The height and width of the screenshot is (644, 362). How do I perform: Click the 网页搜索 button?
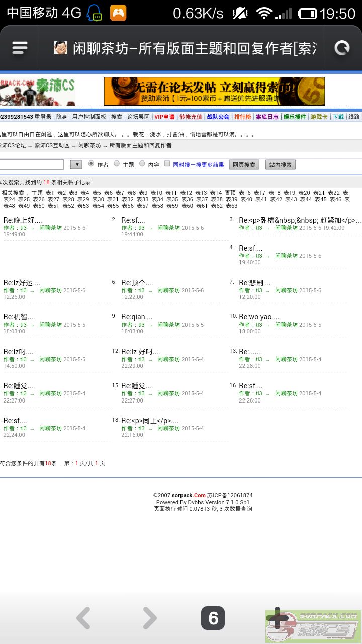(x=244, y=165)
